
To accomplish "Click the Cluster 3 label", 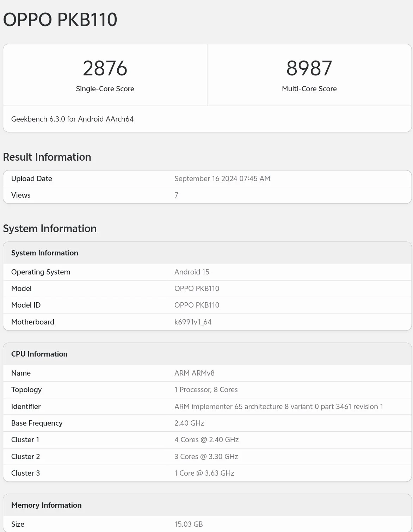I will (26, 473).
